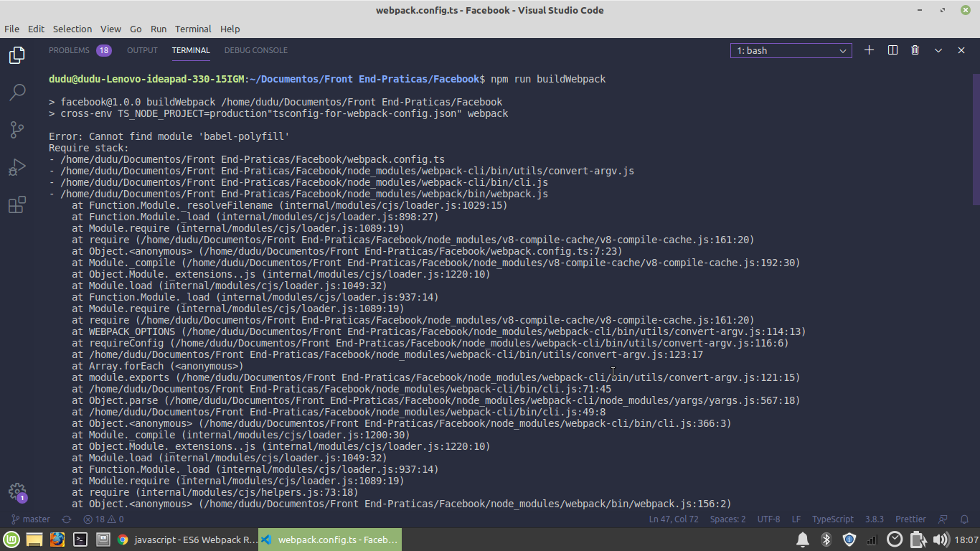This screenshot has height=551, width=980.
Task: Open Bluetooth tray icon
Action: pos(826,540)
